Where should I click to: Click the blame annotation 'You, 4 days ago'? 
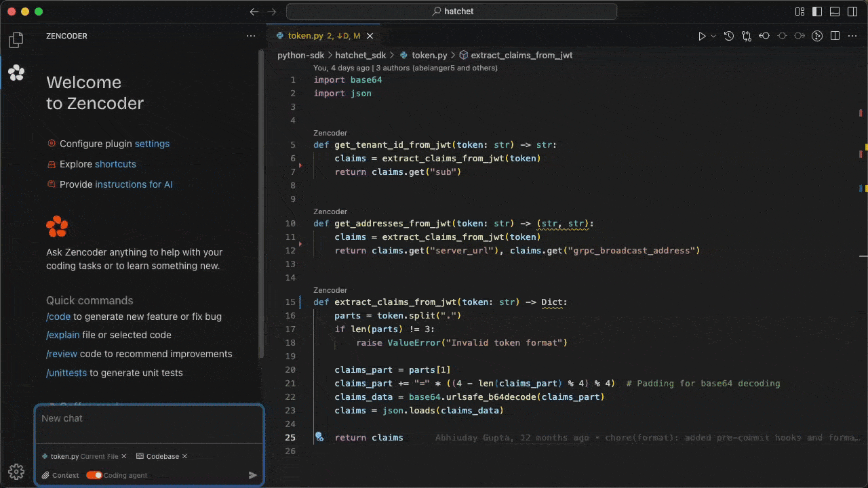pyautogui.click(x=342, y=68)
